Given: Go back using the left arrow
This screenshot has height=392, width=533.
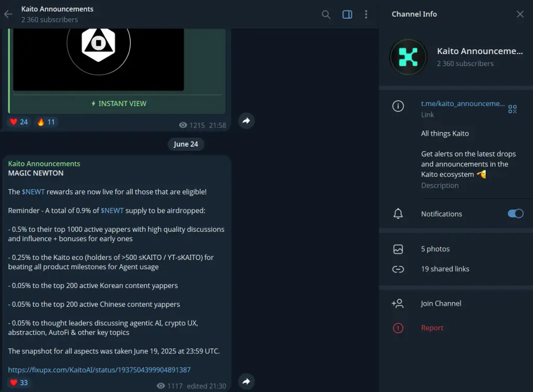Looking at the screenshot, I should pos(8,14).
